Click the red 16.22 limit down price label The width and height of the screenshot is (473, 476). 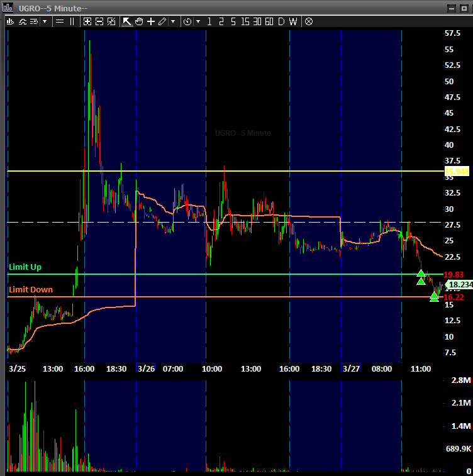click(x=454, y=297)
